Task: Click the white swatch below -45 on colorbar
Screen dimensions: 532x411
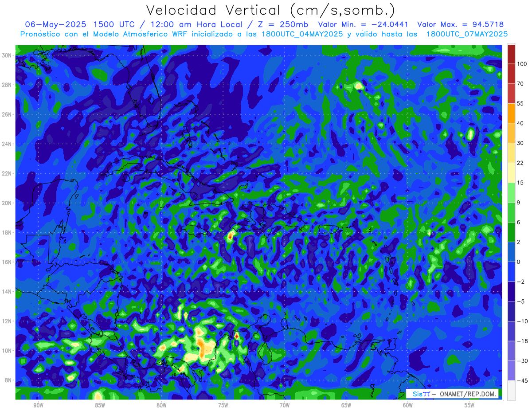Action: (x=511, y=390)
